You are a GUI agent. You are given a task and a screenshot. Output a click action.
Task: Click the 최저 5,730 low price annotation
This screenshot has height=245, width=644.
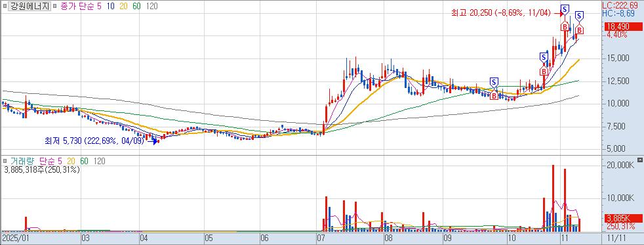pyautogui.click(x=94, y=141)
